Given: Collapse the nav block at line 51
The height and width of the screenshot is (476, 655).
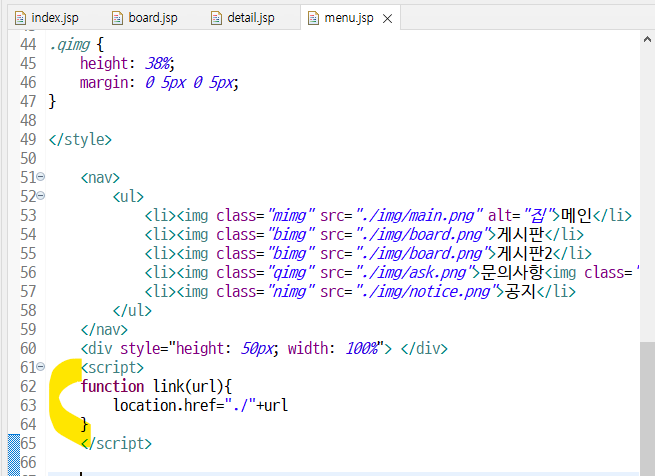Looking at the screenshot, I should pos(41,177).
